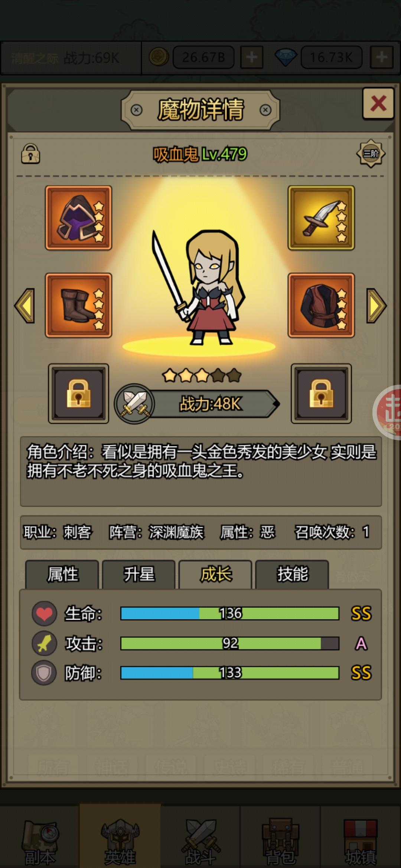Switch to the 属性 tab
This screenshot has width=401, height=868.
pyautogui.click(x=62, y=574)
